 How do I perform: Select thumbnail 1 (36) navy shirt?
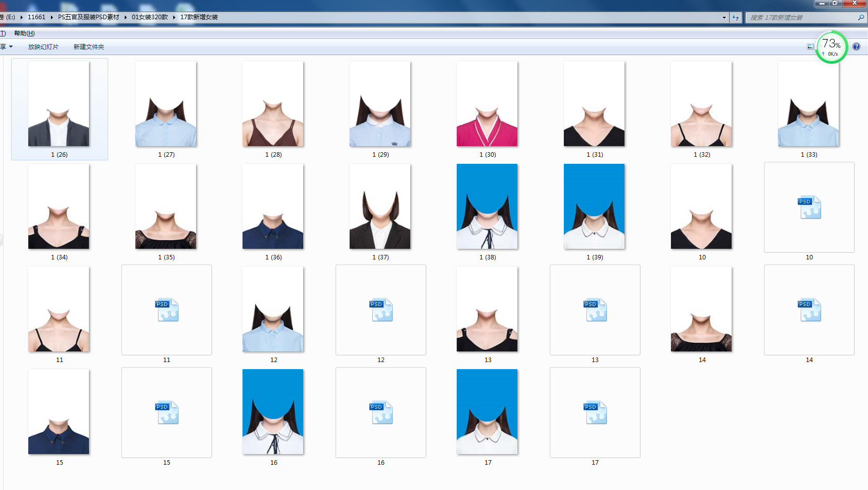tap(273, 206)
